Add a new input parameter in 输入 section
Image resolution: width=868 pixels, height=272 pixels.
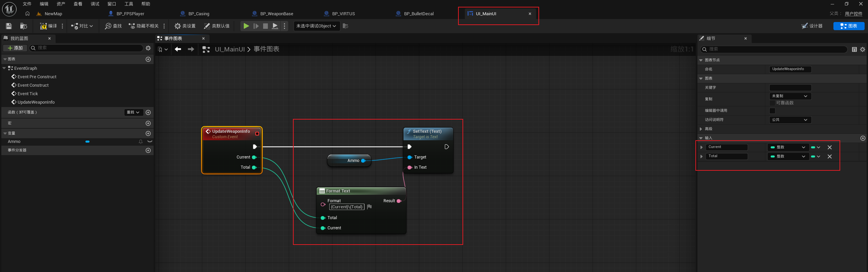pos(863,138)
